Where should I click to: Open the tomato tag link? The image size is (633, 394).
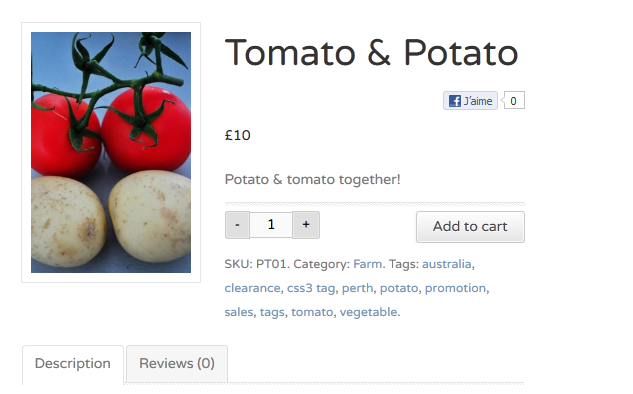(x=312, y=312)
